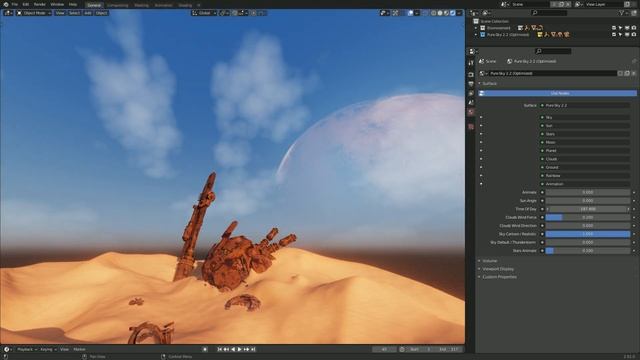Expand the Pure-Sky 2.2 collection in outliner

(x=476, y=35)
